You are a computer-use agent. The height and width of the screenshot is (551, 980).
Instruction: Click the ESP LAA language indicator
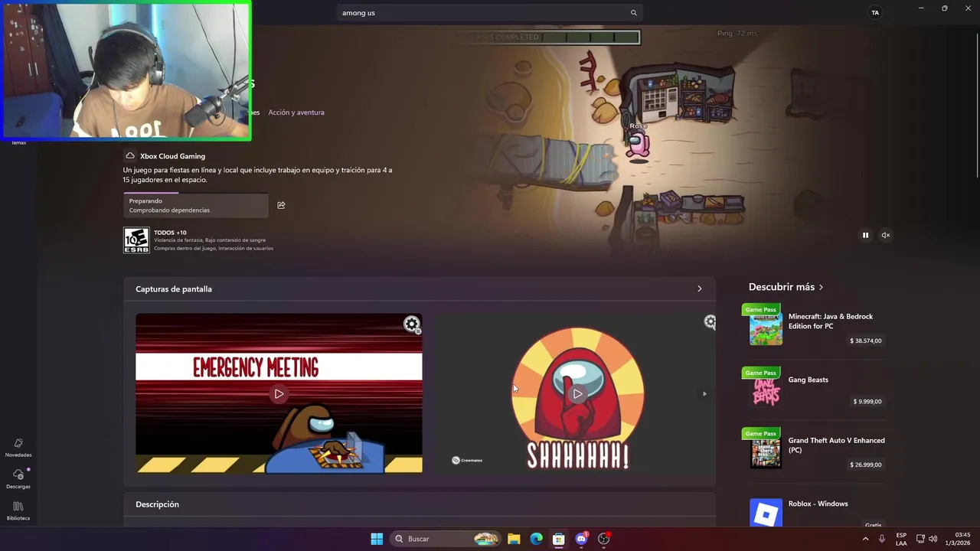tap(901, 539)
